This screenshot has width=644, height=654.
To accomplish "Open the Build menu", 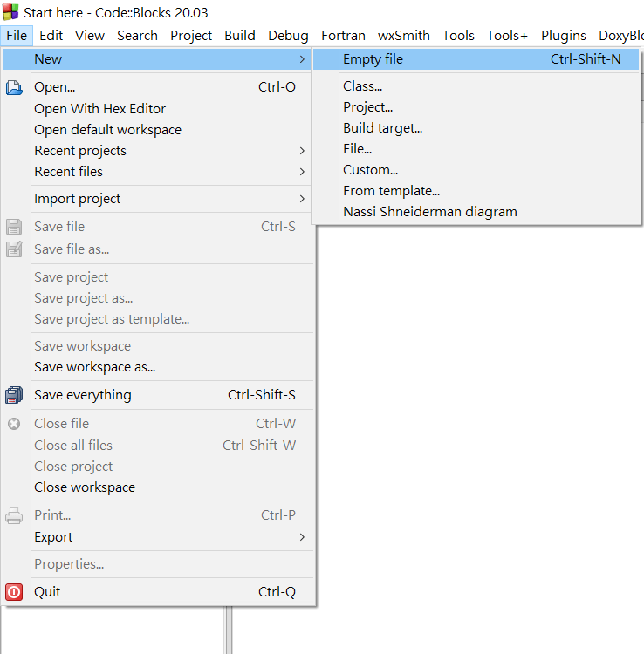I will pyautogui.click(x=240, y=36).
